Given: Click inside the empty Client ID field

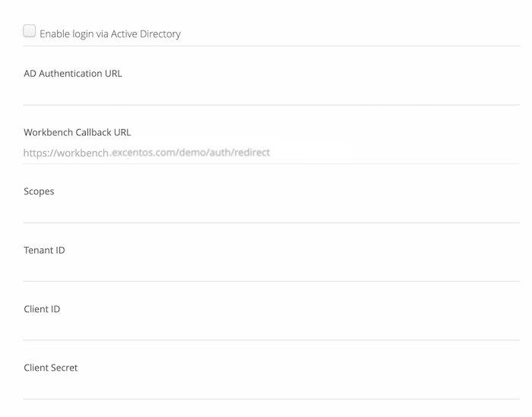Looking at the screenshot, I should pos(271,329).
